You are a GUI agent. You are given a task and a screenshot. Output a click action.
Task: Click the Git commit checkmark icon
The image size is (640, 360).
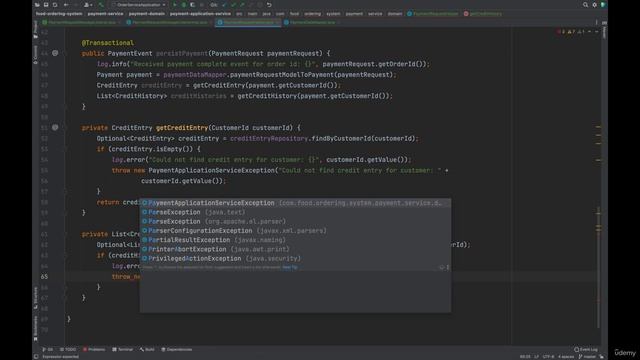click(x=233, y=5)
